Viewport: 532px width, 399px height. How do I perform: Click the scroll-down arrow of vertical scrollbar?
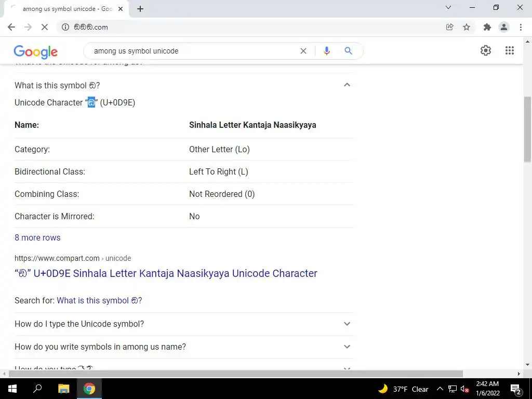point(528,365)
